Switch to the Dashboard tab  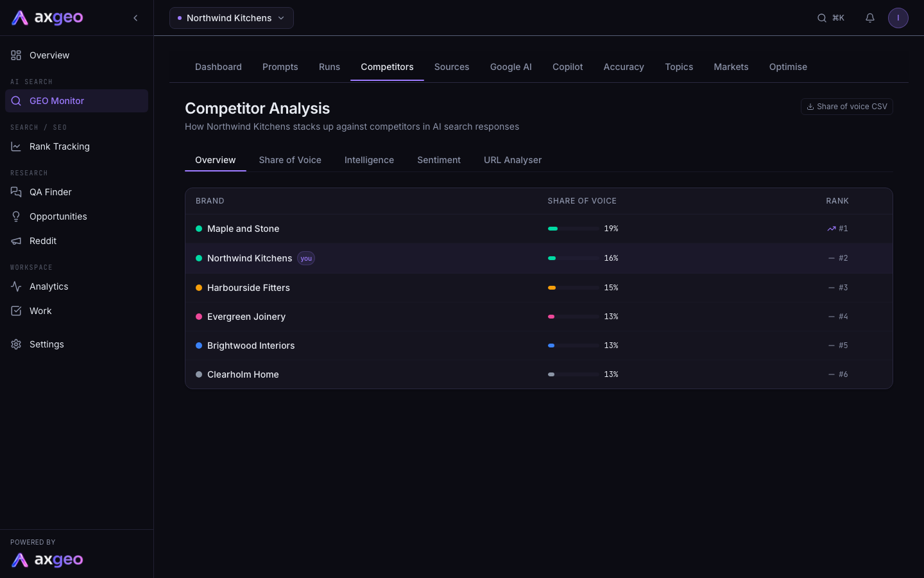pos(218,67)
